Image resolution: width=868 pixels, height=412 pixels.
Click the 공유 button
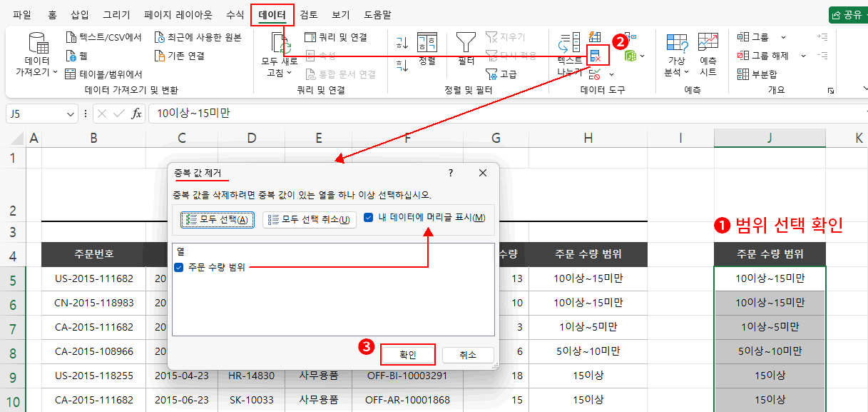(x=848, y=14)
